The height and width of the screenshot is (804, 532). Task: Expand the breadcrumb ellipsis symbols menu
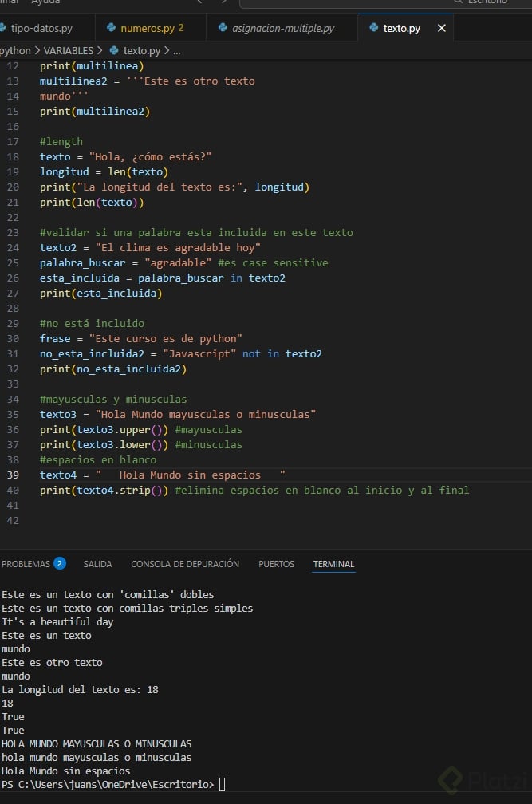point(177,51)
